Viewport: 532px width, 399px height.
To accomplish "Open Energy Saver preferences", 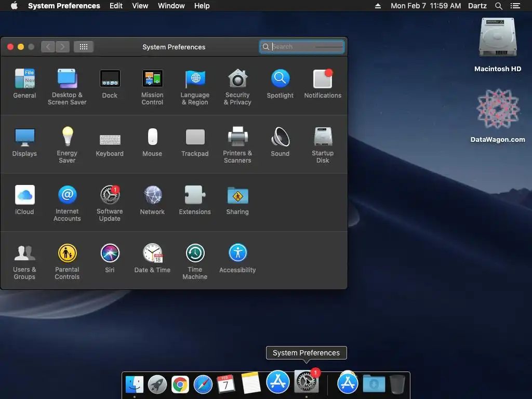I will click(67, 145).
